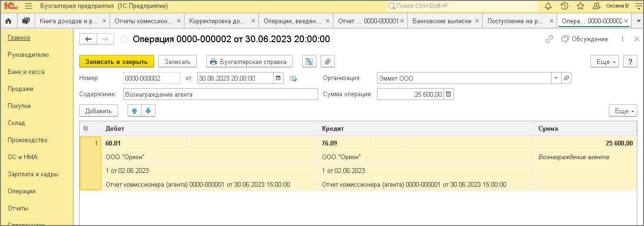Open notifications bell icon
The width and height of the screenshot is (644, 226).
tap(548, 6)
